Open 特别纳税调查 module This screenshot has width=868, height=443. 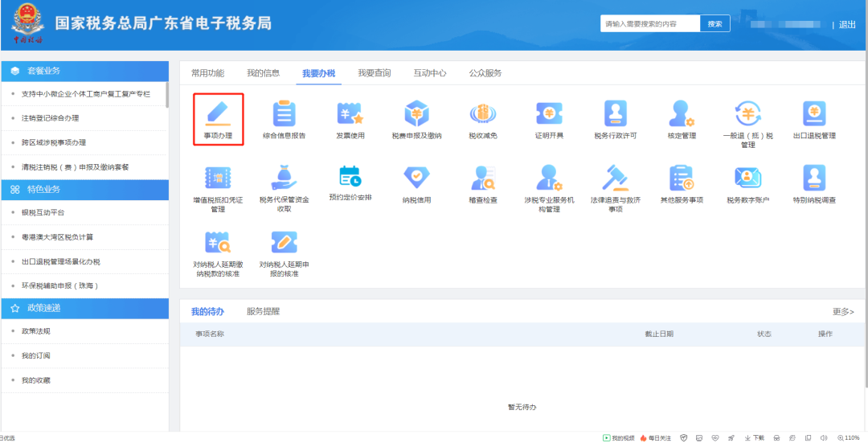coord(814,184)
